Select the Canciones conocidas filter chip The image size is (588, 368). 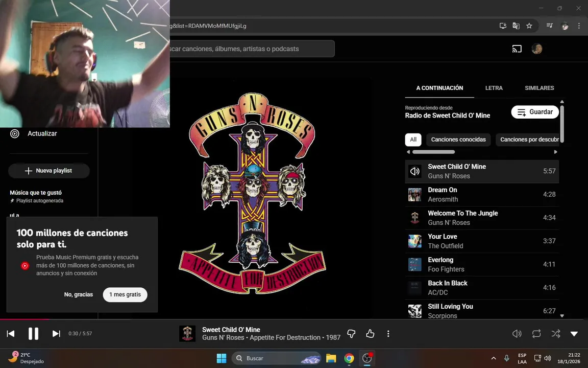click(458, 140)
